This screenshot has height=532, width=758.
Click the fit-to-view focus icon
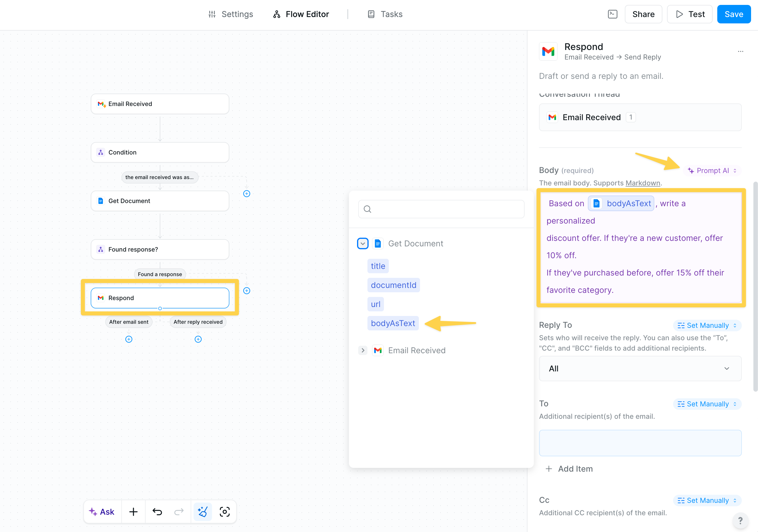pyautogui.click(x=224, y=511)
